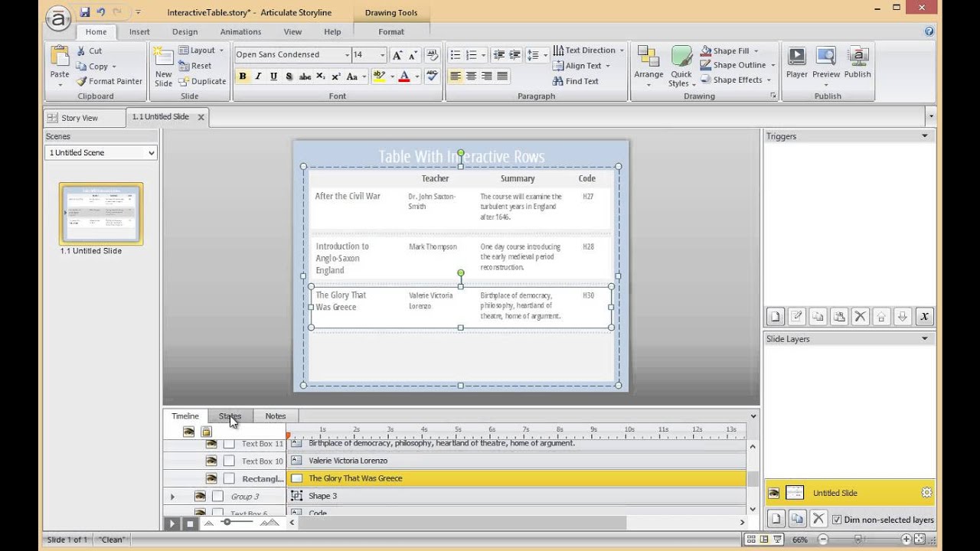This screenshot has width=980, height=551.
Task: Add a new slide layer
Action: coord(776,519)
